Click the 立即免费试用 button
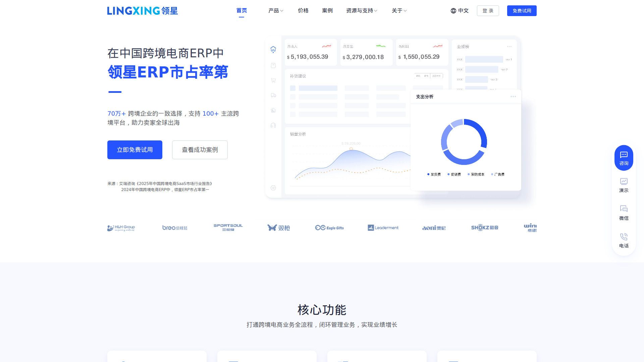Viewport: 644px width, 362px height. tap(135, 150)
